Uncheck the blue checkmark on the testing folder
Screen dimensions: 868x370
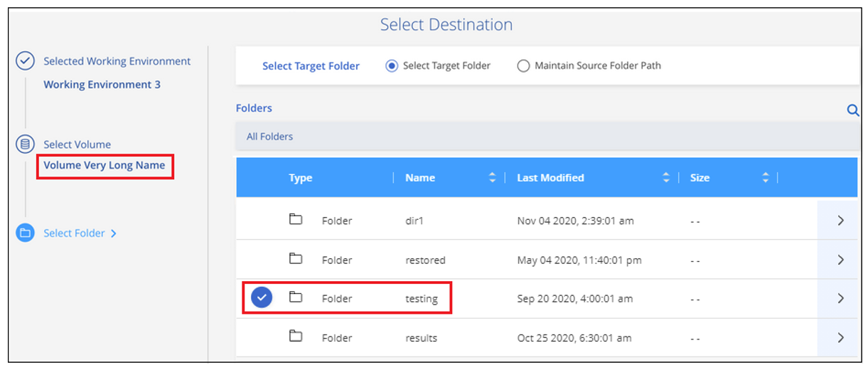[262, 298]
